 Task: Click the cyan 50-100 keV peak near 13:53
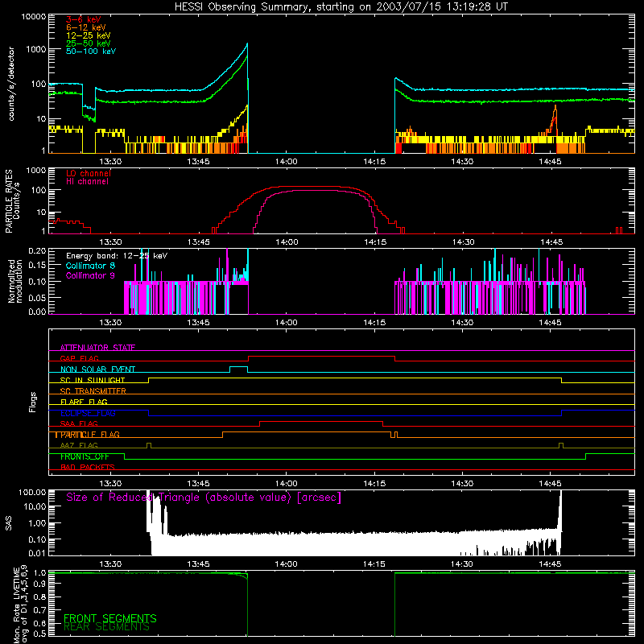click(247, 44)
